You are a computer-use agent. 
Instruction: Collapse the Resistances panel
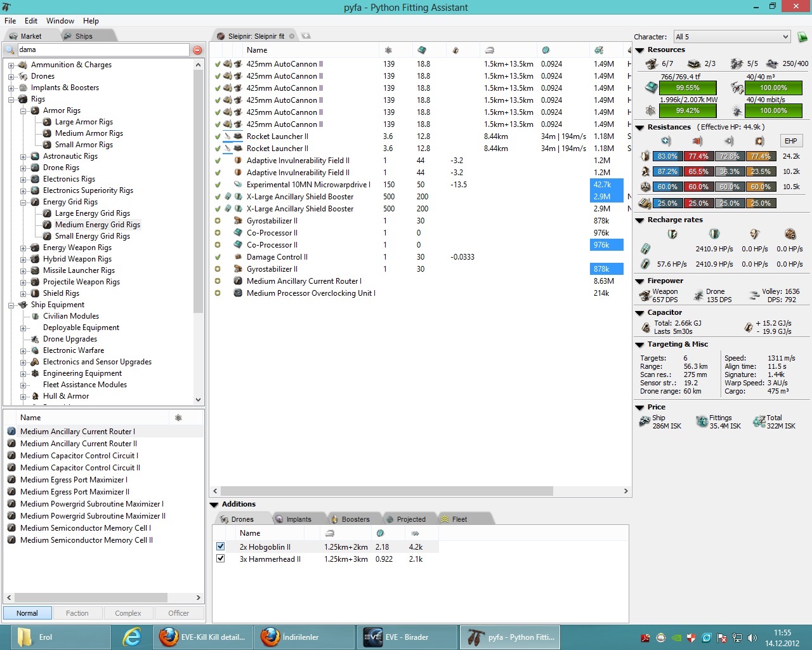pos(639,128)
